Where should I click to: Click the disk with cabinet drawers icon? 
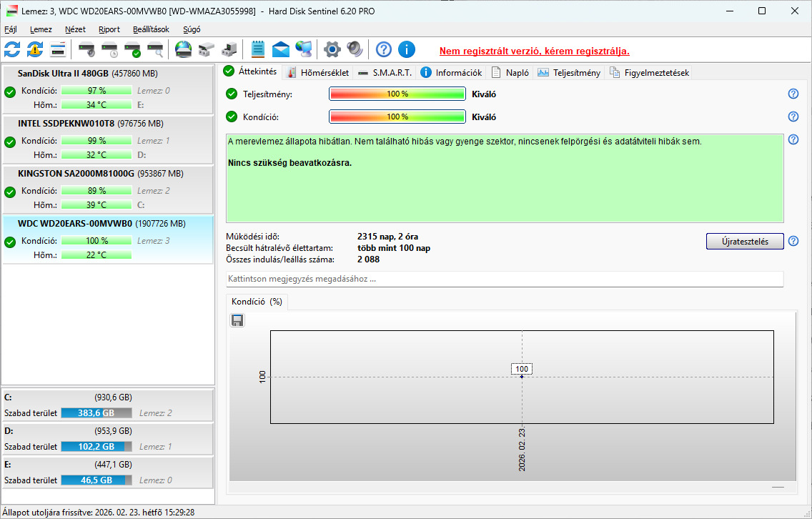coord(206,50)
